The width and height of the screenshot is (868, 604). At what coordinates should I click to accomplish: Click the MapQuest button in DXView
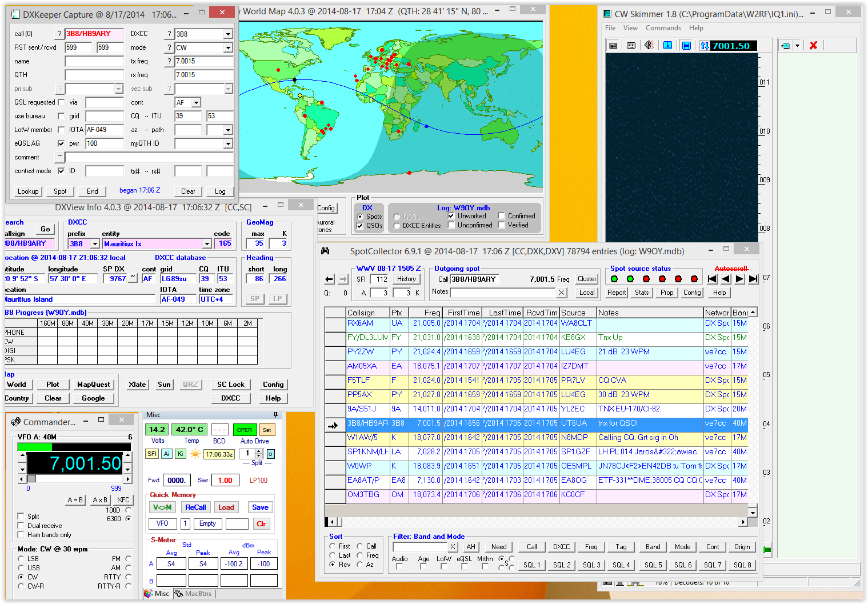[94, 385]
